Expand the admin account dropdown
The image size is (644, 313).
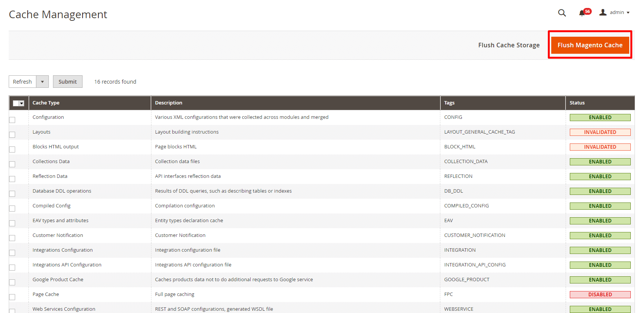(619, 12)
